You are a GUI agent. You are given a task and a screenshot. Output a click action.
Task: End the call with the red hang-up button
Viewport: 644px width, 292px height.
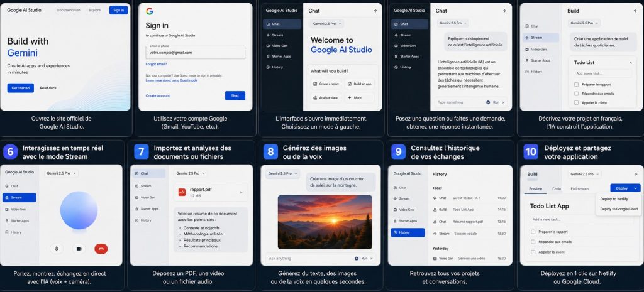click(x=101, y=249)
